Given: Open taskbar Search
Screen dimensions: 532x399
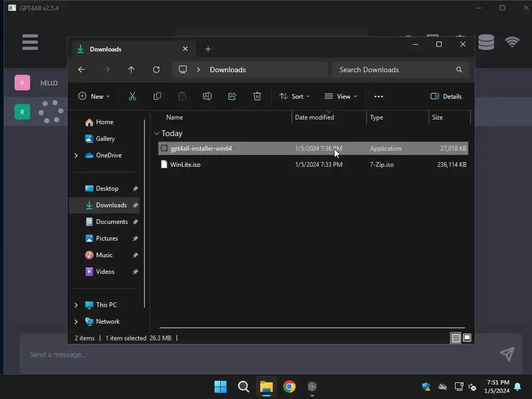Looking at the screenshot, I should (x=244, y=387).
